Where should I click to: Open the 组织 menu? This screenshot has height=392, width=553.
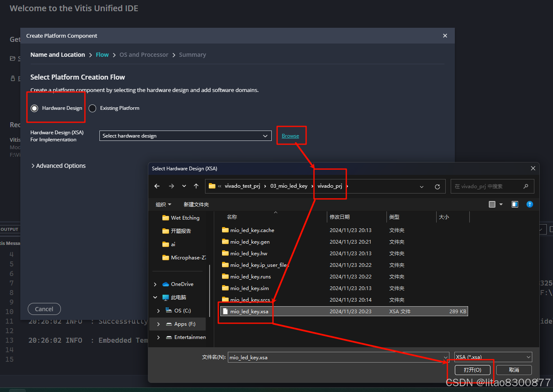[163, 204]
